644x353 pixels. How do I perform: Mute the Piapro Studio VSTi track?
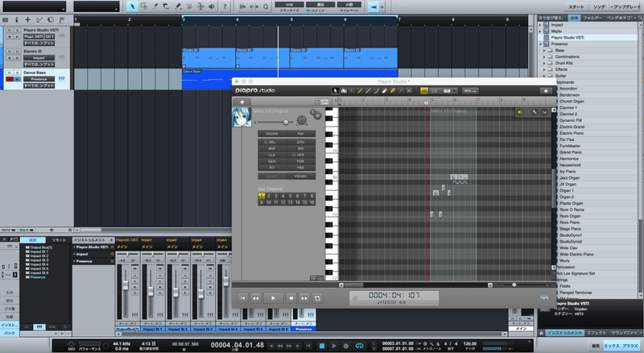(10, 30)
